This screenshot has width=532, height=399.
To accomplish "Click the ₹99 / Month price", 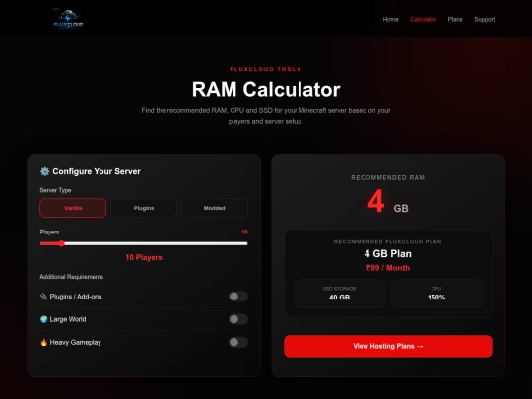I will [x=388, y=268].
